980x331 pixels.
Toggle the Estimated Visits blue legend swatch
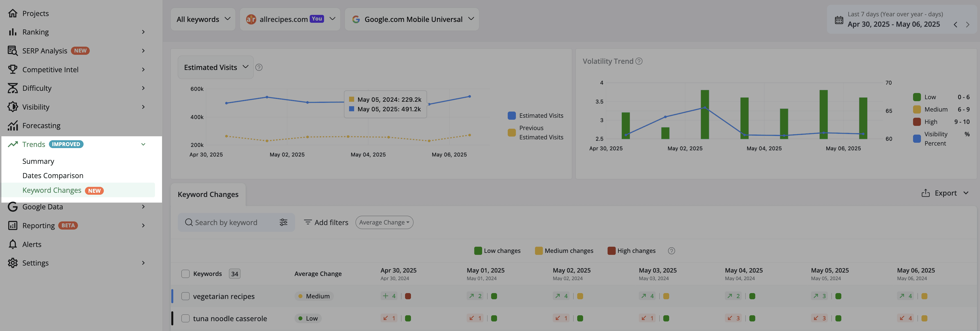[x=512, y=115]
